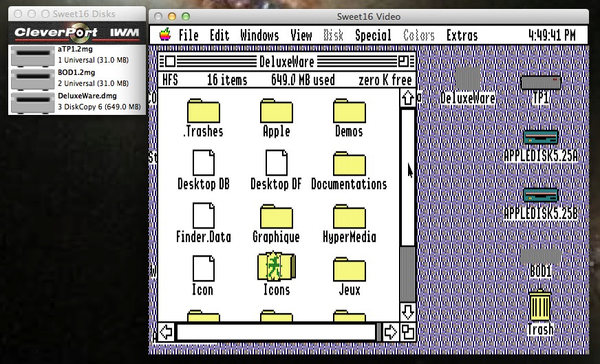600x364 pixels.
Task: Select the Demos folder
Action: click(349, 111)
